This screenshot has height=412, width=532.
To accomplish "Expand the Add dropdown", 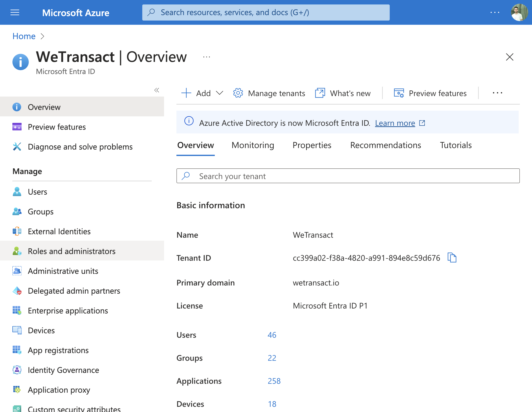I will (202, 93).
